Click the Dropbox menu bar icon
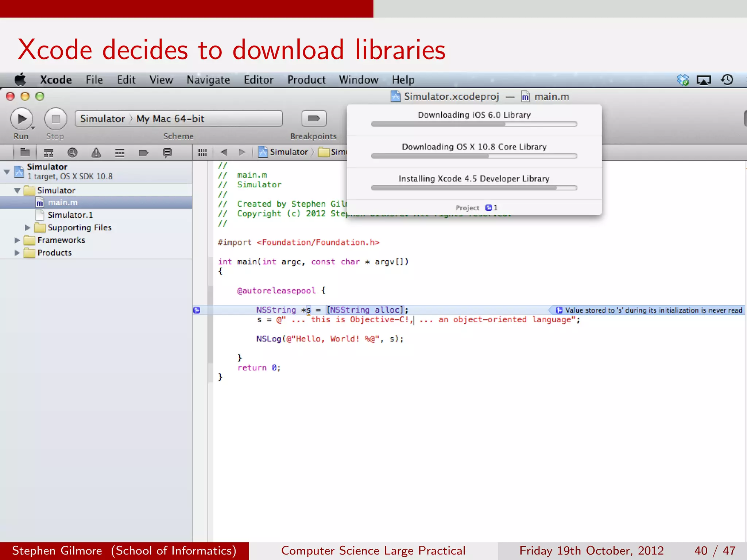This screenshot has width=747, height=560. point(682,79)
